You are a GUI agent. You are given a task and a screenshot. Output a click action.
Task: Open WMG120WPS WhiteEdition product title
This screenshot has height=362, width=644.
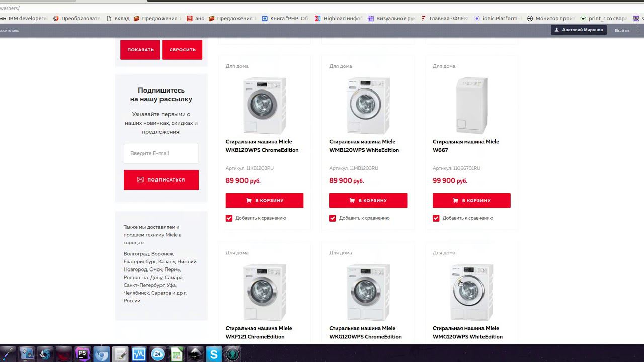(x=467, y=332)
